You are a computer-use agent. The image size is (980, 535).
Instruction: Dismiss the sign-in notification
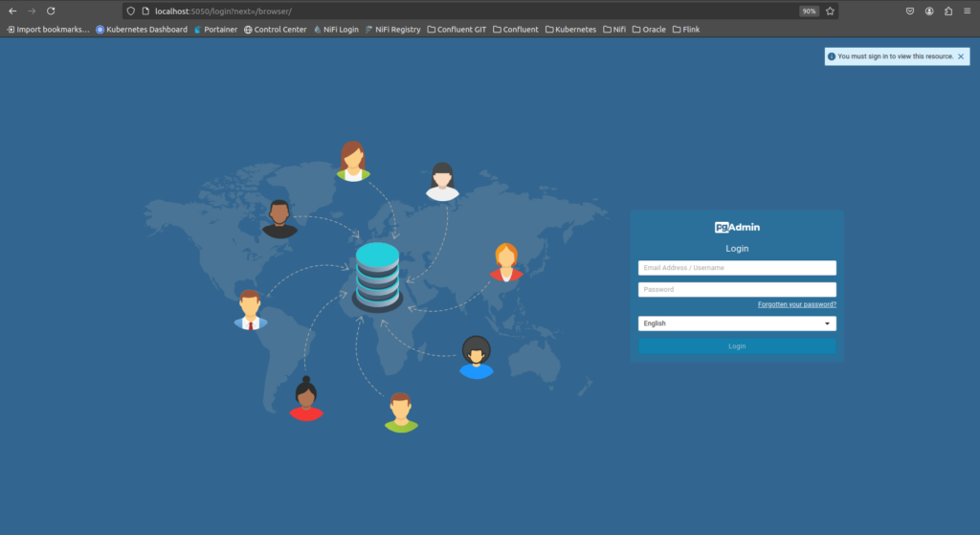click(x=961, y=56)
